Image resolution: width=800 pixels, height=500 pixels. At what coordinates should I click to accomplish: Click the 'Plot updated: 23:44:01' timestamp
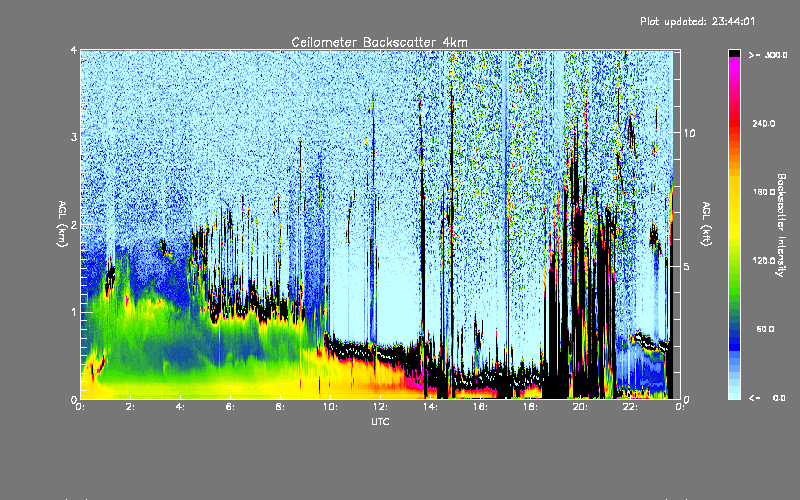pyautogui.click(x=697, y=21)
